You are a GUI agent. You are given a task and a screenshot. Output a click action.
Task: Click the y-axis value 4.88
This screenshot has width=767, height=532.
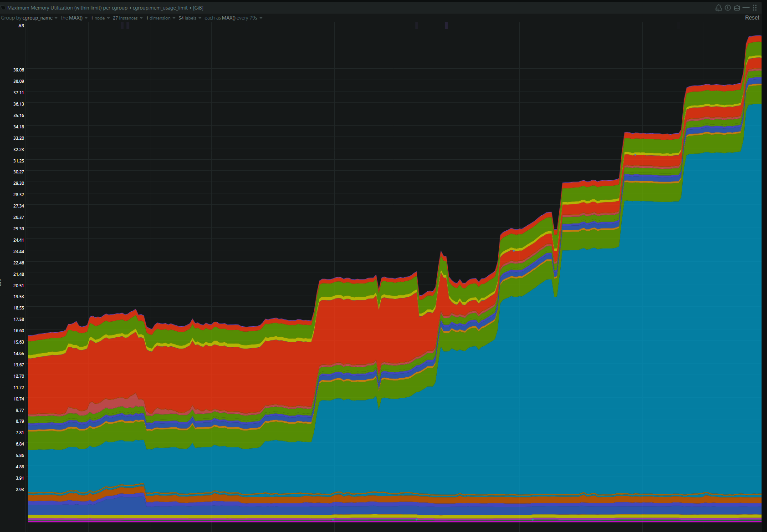coord(20,467)
